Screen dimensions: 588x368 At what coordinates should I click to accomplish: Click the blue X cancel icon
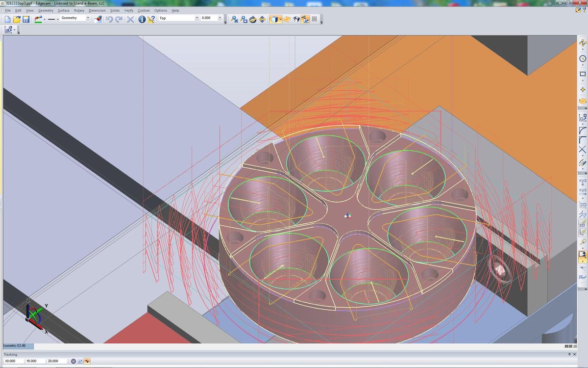pos(130,19)
